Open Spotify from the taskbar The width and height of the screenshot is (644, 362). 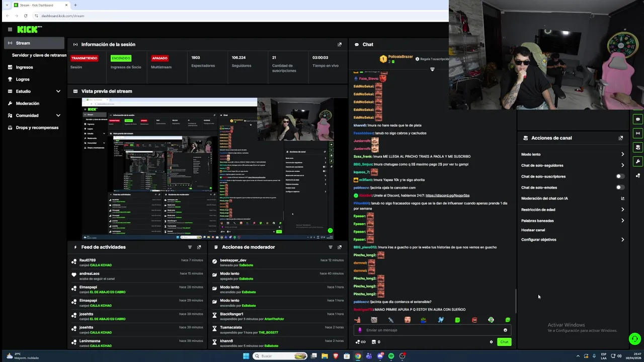391,356
